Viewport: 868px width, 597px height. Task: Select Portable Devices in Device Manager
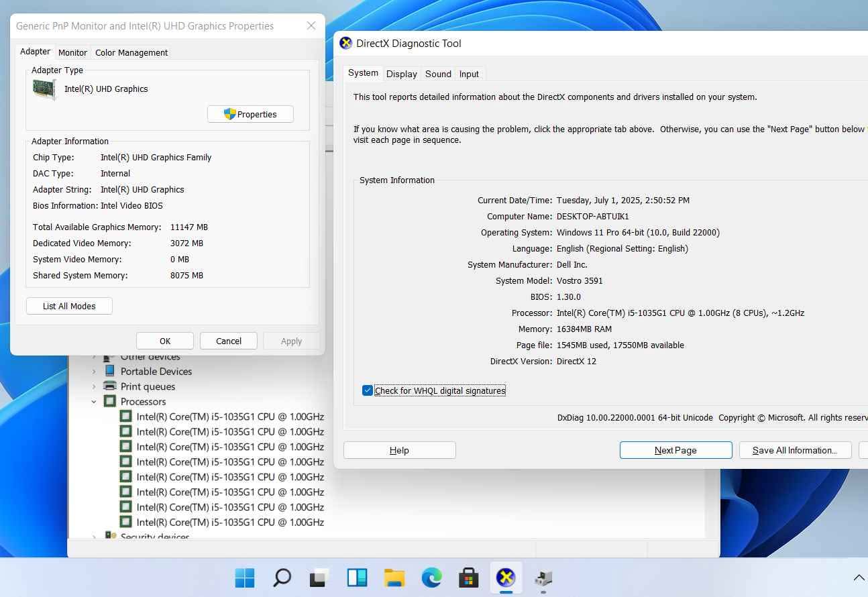click(x=156, y=372)
